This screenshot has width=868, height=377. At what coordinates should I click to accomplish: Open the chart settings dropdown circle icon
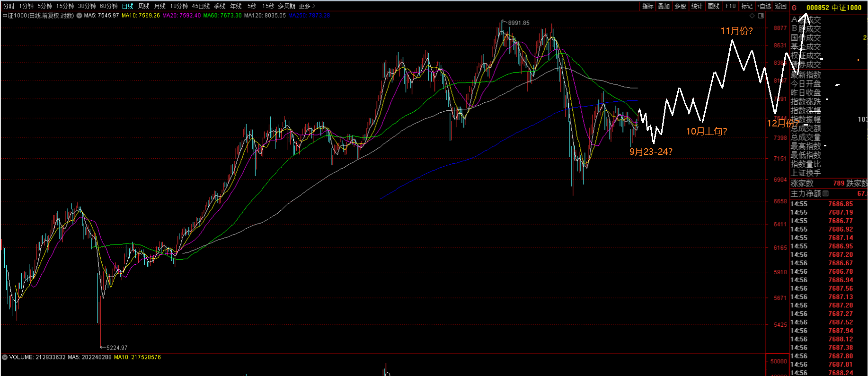(x=79, y=16)
